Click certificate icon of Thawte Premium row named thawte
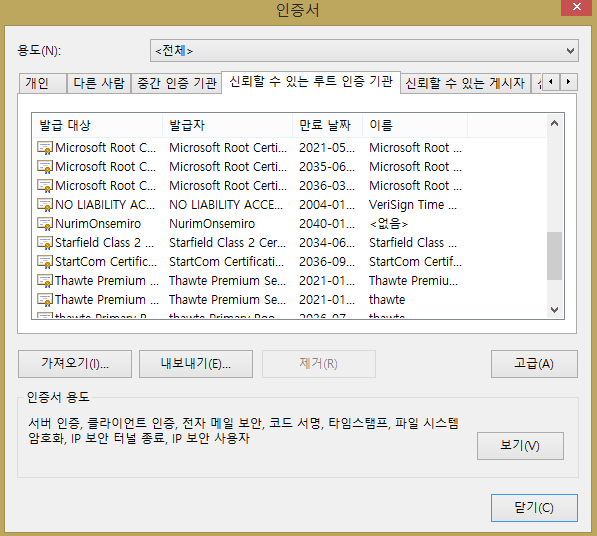597x536 pixels. pos(45,300)
